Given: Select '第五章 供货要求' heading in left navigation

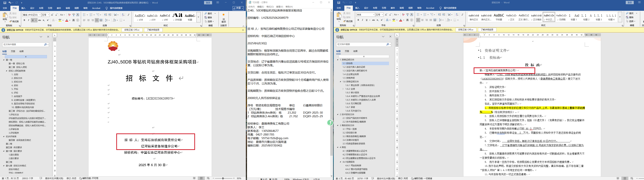Looking at the screenshot, I should [x=14, y=148].
